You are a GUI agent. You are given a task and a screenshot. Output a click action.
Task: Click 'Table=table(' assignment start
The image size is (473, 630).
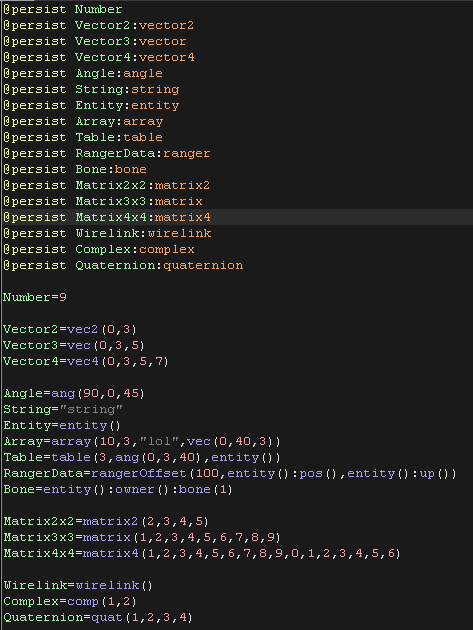tap(51, 458)
